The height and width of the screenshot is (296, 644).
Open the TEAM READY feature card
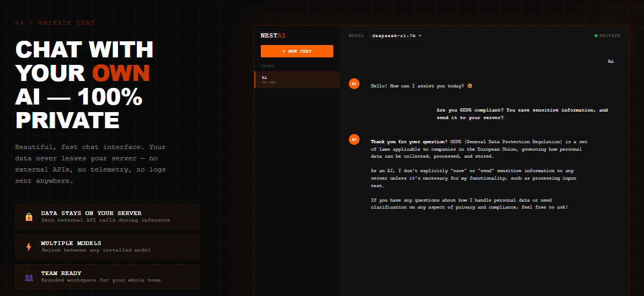click(x=107, y=277)
